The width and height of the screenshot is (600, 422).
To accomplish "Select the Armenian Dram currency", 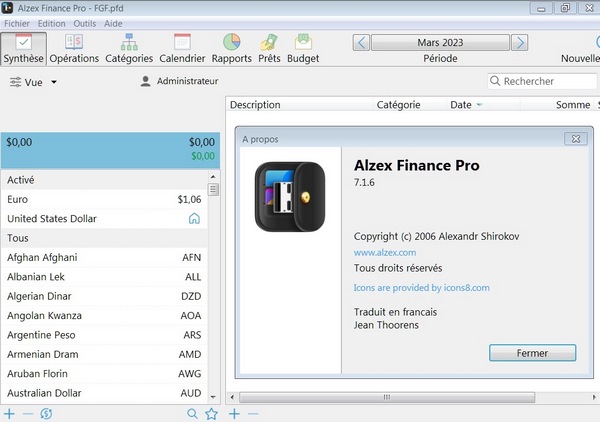I will 104,355.
